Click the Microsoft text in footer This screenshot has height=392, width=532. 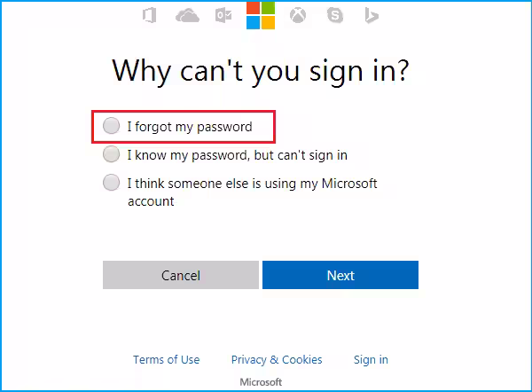[261, 382]
